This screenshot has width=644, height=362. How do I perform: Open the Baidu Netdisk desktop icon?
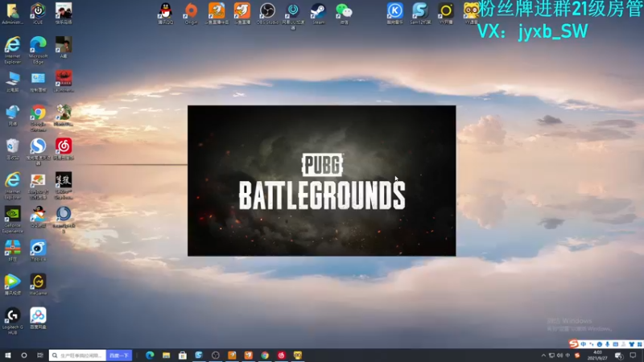38,318
